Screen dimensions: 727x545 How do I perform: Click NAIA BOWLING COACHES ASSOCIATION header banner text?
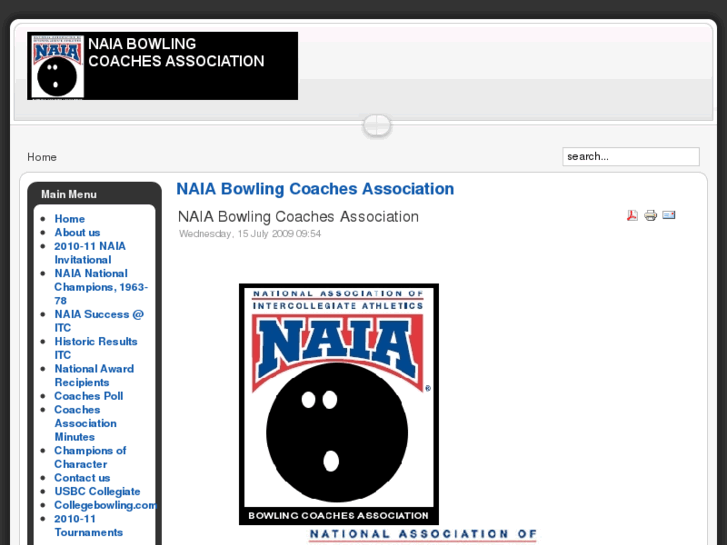point(176,52)
